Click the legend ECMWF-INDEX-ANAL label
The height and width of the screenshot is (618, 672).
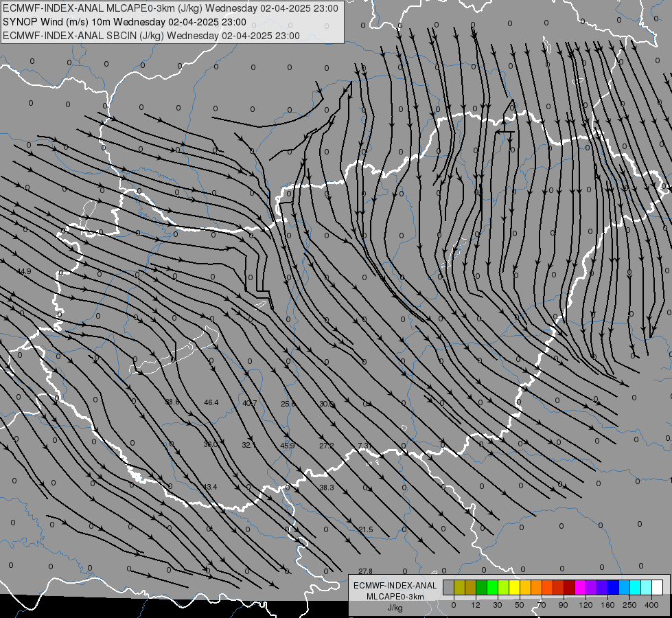point(395,586)
